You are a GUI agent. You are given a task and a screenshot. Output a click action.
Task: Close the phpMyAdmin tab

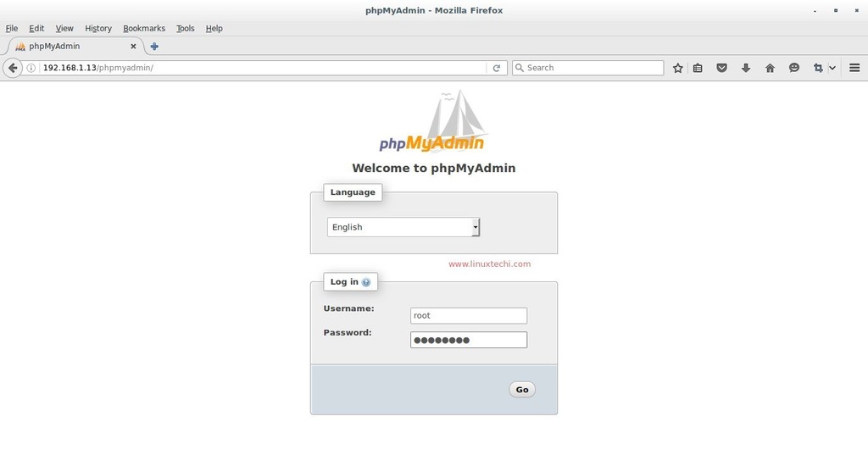point(133,47)
